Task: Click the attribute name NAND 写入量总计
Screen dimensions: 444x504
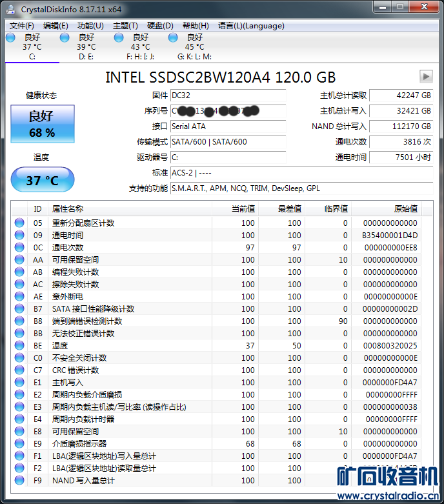Action: [x=84, y=481]
